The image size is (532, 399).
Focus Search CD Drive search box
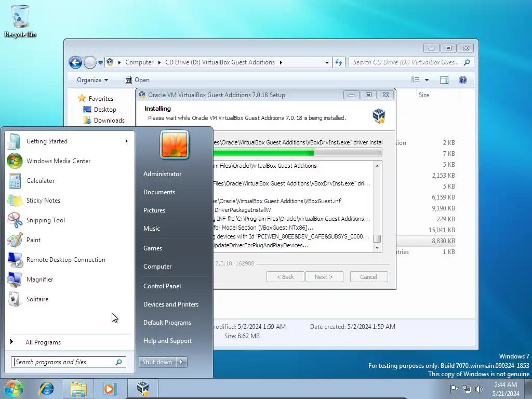coord(411,62)
